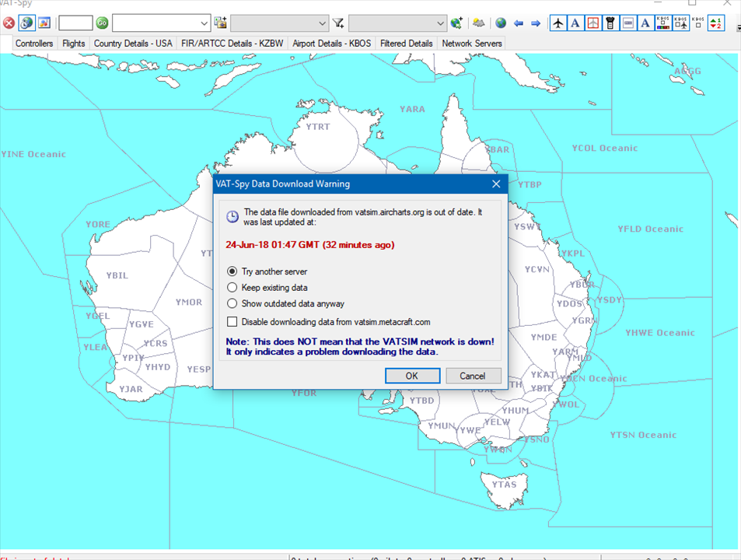The width and height of the screenshot is (741, 560).
Task: Toggle the rectangular label box icon
Action: 628,23
